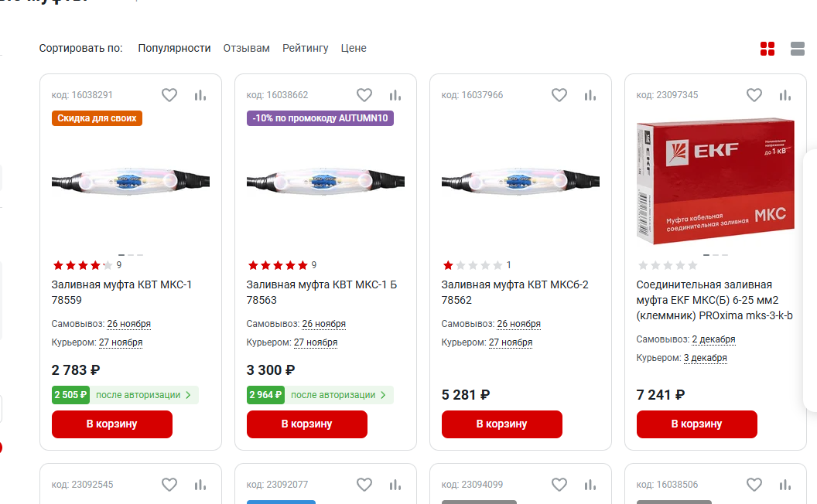Sort products by Отзывам
The image size is (817, 504).
point(246,48)
